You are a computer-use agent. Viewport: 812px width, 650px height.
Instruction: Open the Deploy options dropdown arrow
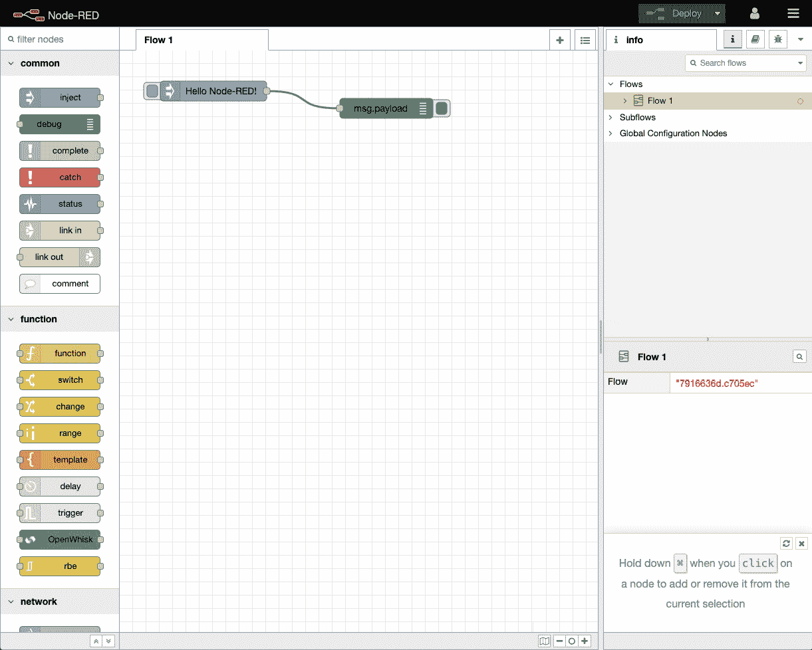718,13
